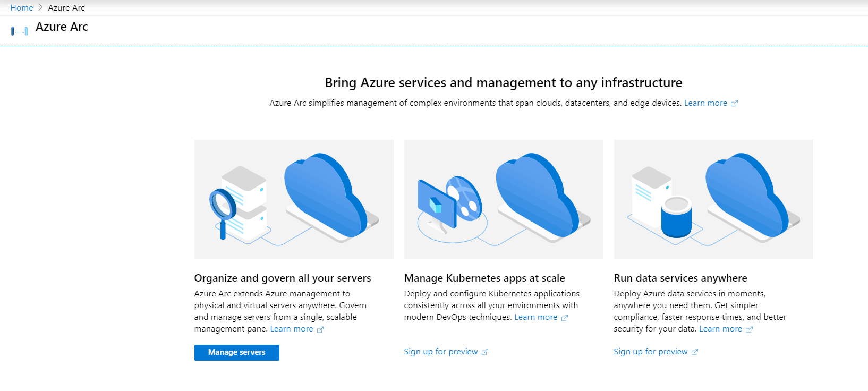Click external icon beside data services Sign up for preview

click(x=694, y=352)
